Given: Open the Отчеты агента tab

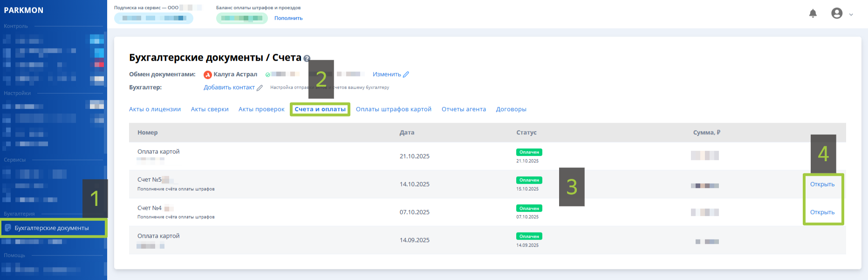Looking at the screenshot, I should point(464,109).
